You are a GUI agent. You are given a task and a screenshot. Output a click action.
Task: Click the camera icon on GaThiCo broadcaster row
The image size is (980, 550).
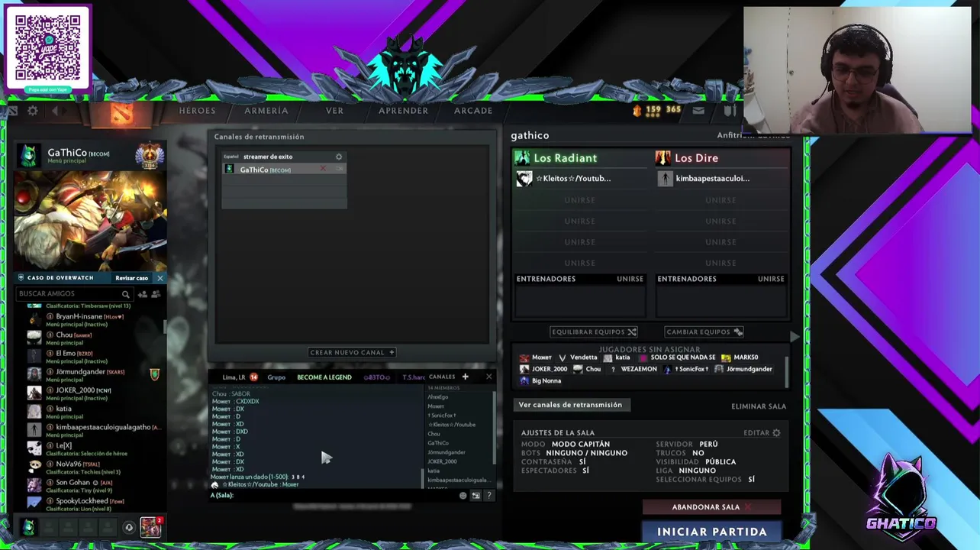click(x=340, y=170)
